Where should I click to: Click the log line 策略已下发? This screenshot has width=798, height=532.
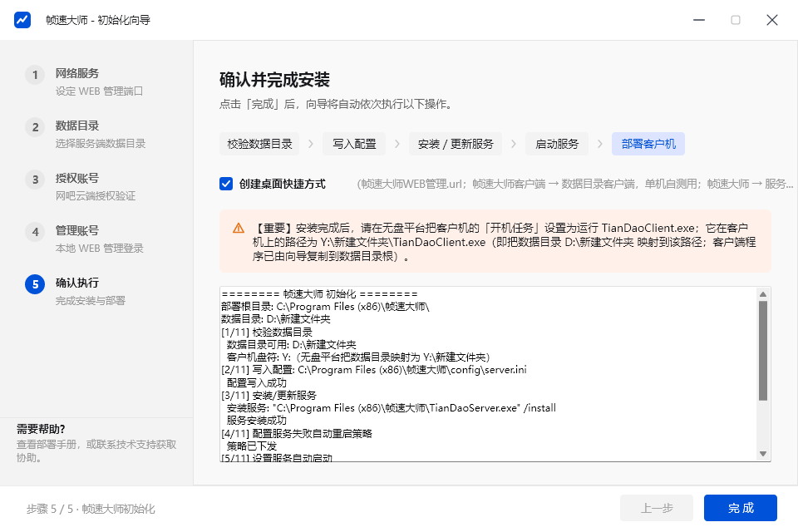pyautogui.click(x=251, y=446)
